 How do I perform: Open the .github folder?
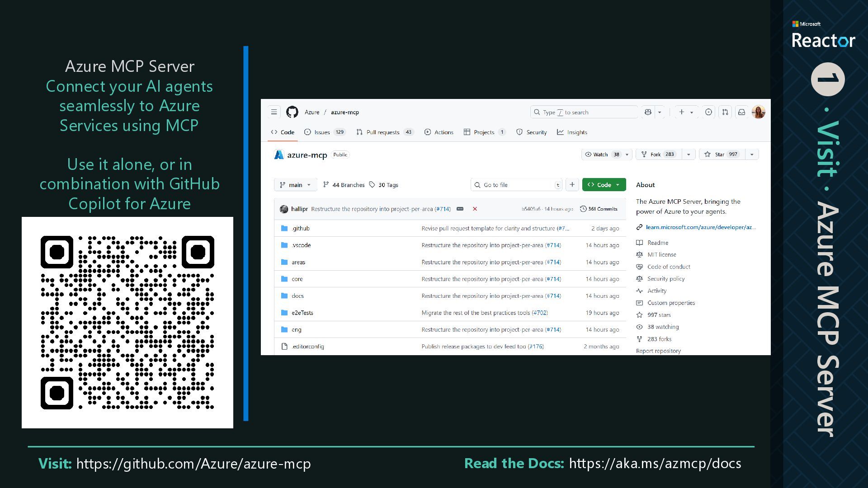[x=301, y=228]
